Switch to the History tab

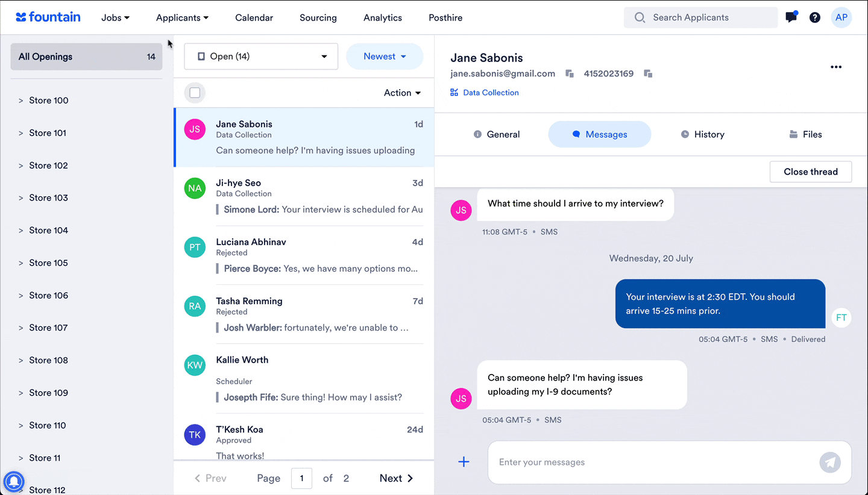click(x=702, y=134)
